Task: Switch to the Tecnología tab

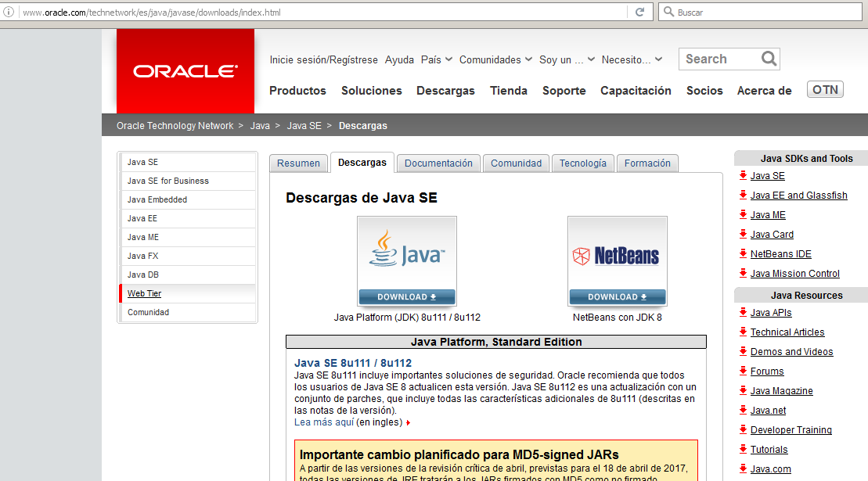Action: 583,163
